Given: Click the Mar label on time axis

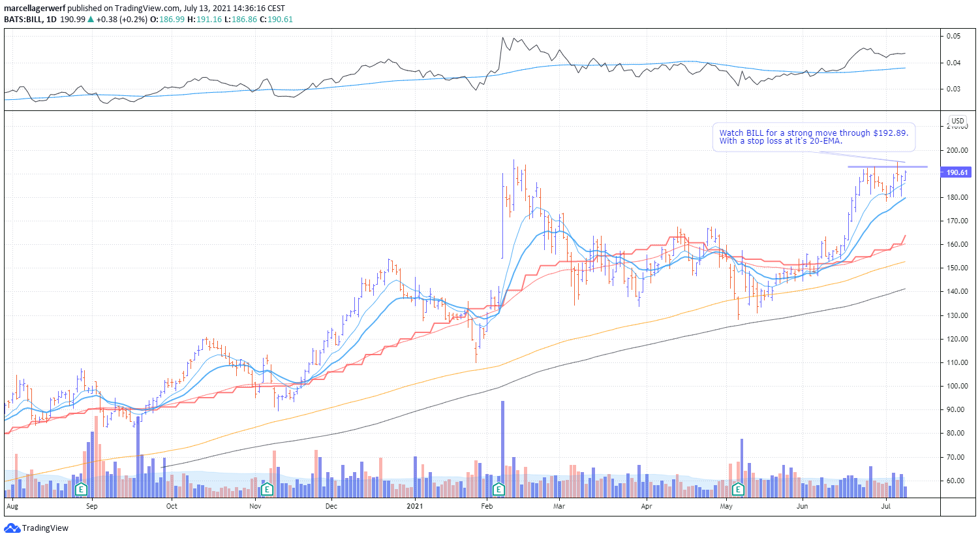Looking at the screenshot, I should (559, 506).
